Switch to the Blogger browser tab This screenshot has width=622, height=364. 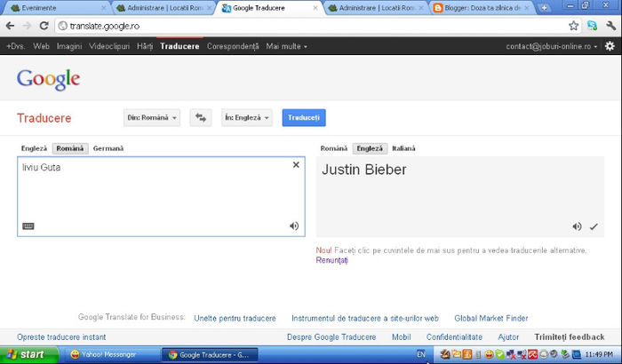click(480, 8)
